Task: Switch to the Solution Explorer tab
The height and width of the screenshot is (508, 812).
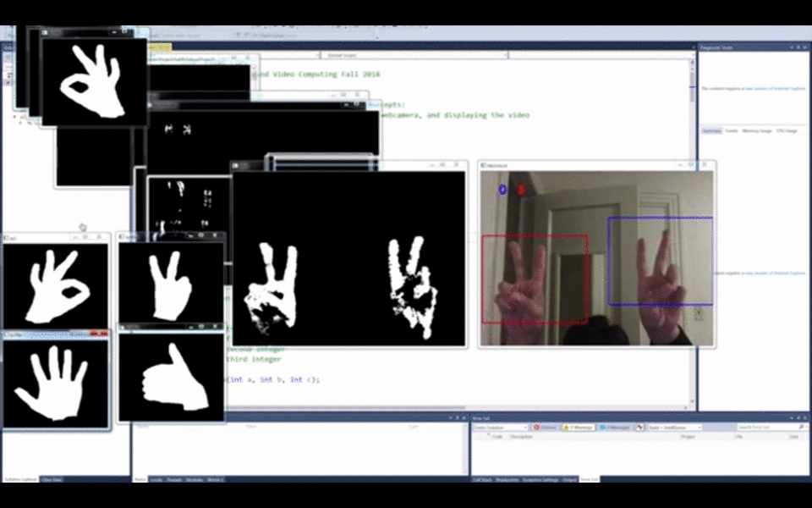Action: [20, 479]
